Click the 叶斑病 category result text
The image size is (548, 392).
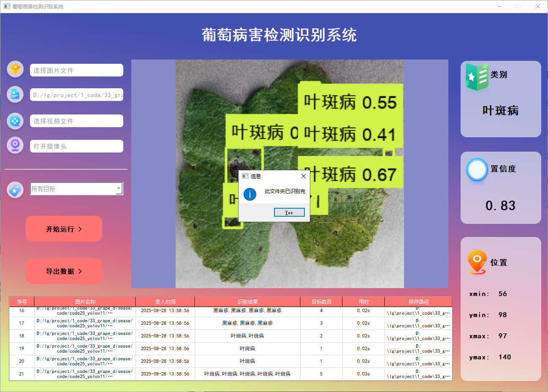click(x=501, y=111)
